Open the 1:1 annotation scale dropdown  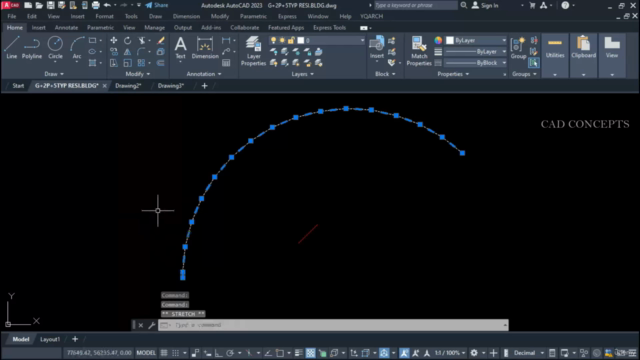(x=450, y=353)
